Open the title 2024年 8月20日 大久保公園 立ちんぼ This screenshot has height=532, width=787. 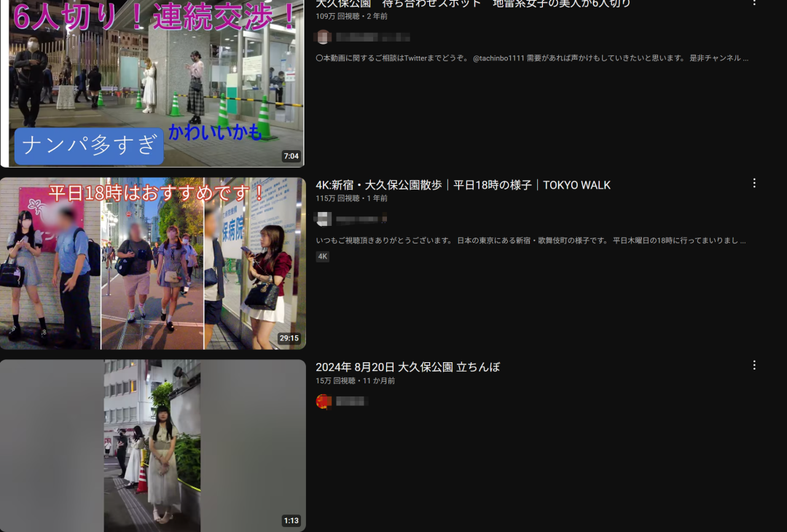coord(407,367)
